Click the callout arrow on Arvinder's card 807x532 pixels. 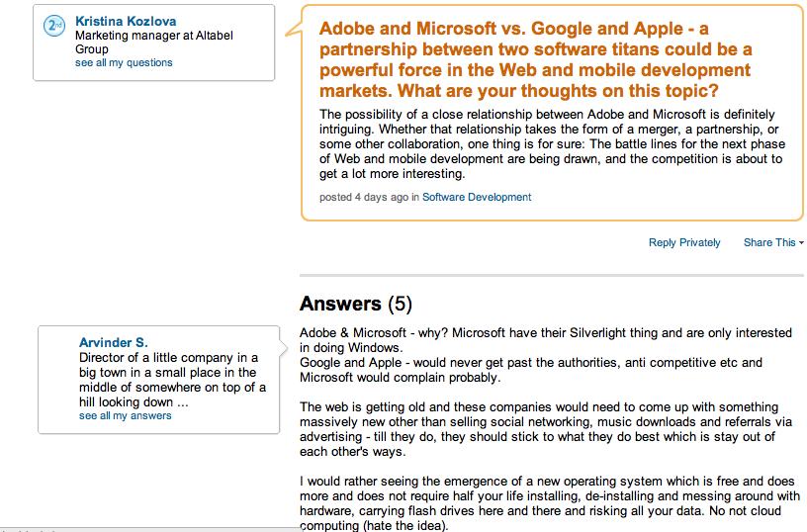(283, 348)
